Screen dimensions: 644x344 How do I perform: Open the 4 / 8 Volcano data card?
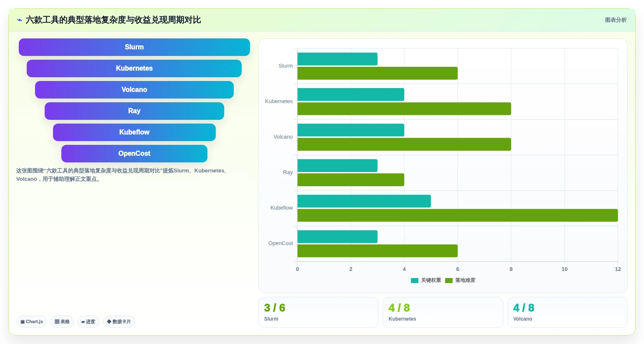[567, 312]
